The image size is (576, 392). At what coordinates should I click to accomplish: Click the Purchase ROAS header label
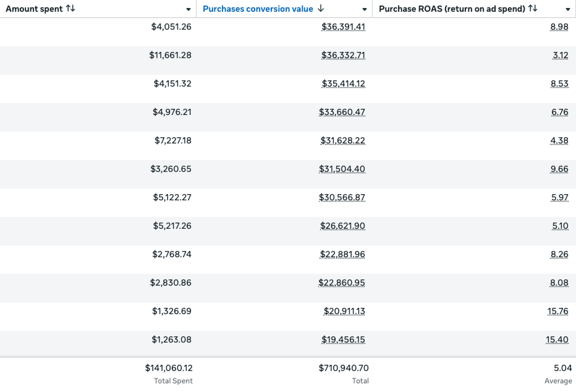[x=452, y=9]
